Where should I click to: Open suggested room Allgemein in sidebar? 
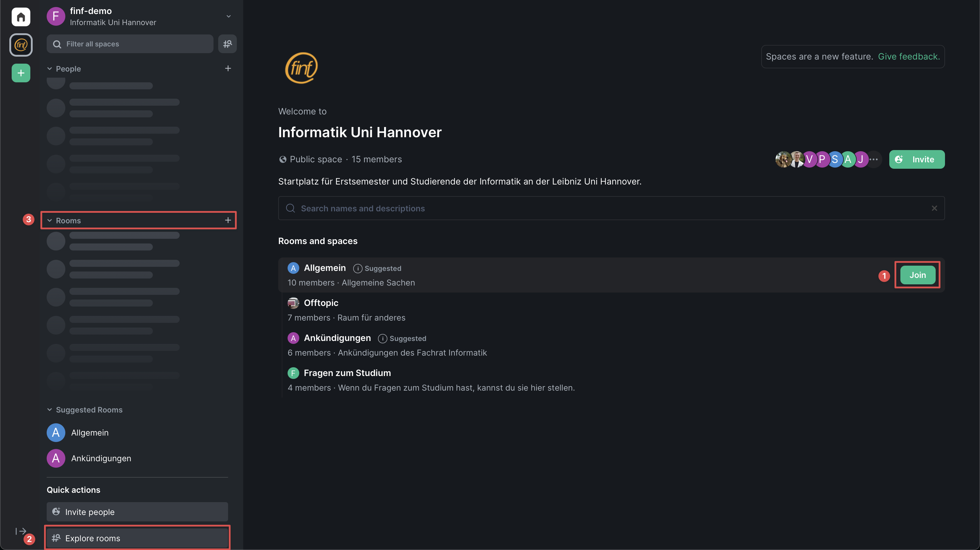pyautogui.click(x=137, y=433)
